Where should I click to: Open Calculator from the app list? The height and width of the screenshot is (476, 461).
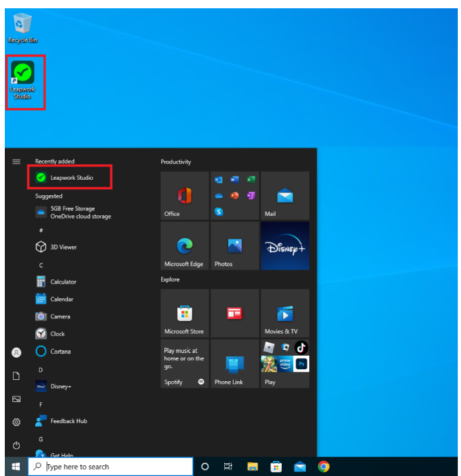[x=56, y=282]
